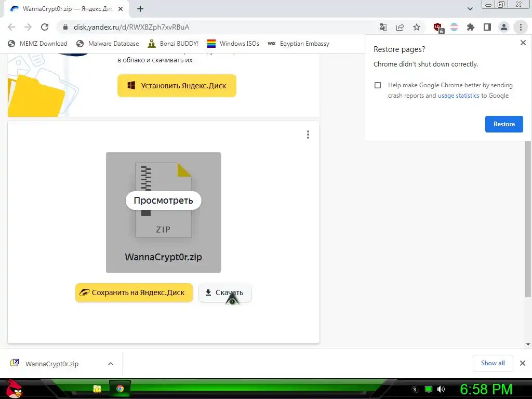This screenshot has width=532, height=399.
Task: Open the Chrome three-dot menu
Action: point(521,27)
